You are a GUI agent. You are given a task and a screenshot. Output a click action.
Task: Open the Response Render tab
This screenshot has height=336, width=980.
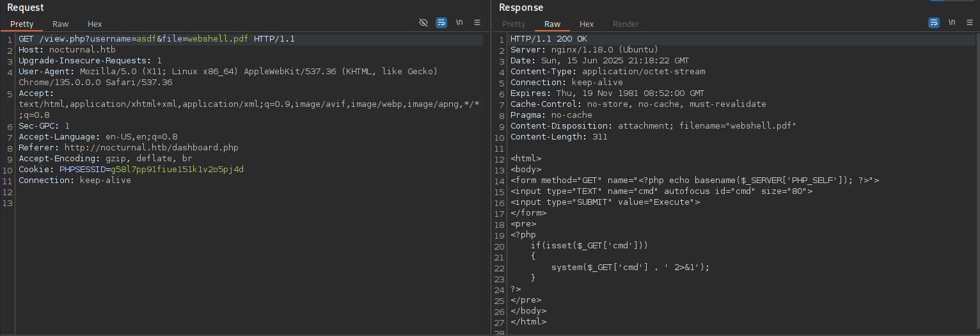[x=626, y=24]
